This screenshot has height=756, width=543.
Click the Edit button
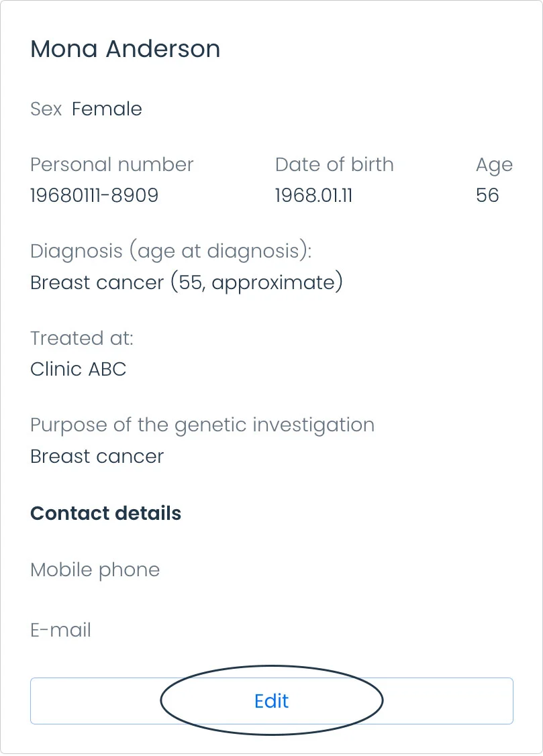pos(271,700)
